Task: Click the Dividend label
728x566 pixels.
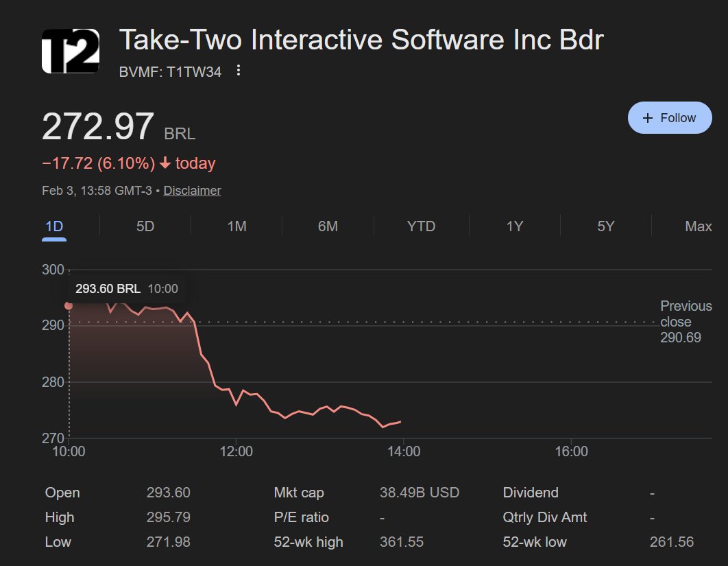Action: point(531,493)
